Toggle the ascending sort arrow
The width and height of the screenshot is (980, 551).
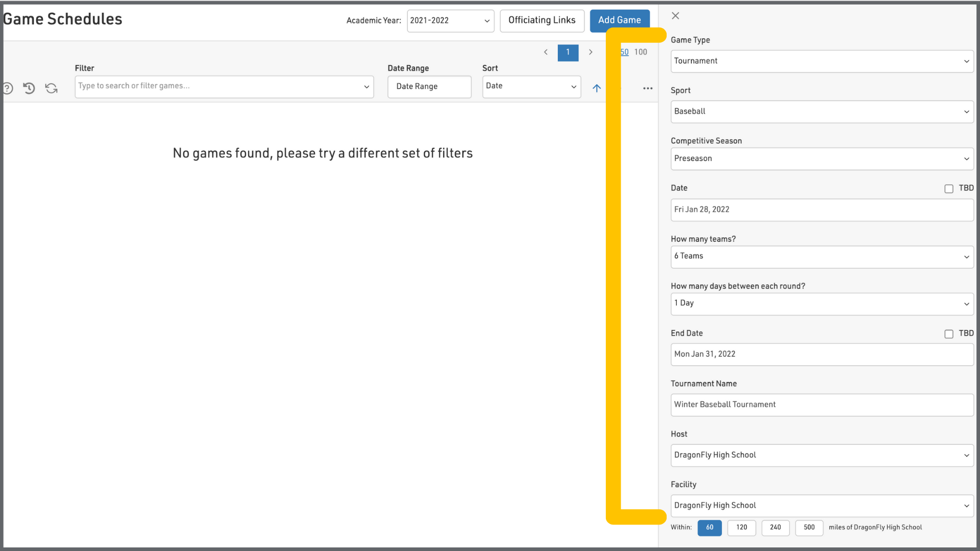tap(597, 88)
